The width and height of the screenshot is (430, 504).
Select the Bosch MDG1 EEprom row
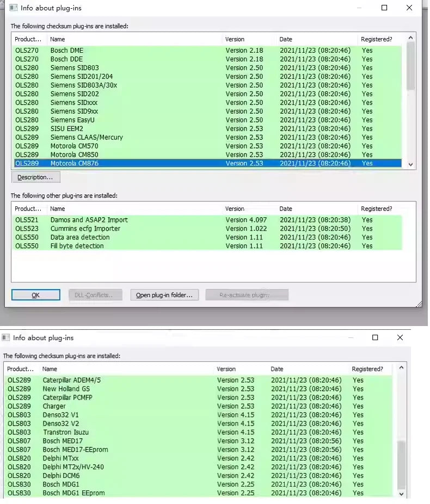pyautogui.click(x=73, y=493)
